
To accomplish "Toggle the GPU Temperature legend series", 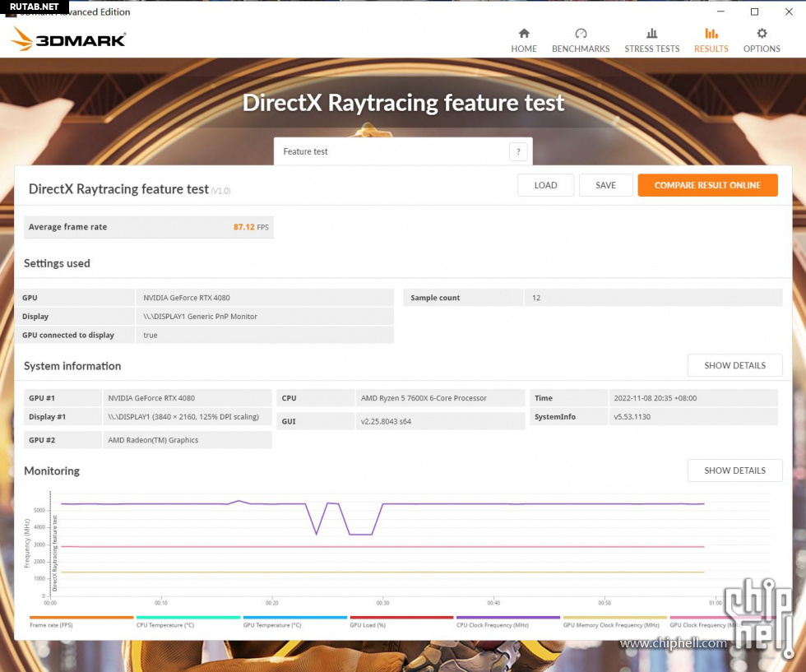I will pyautogui.click(x=294, y=617).
